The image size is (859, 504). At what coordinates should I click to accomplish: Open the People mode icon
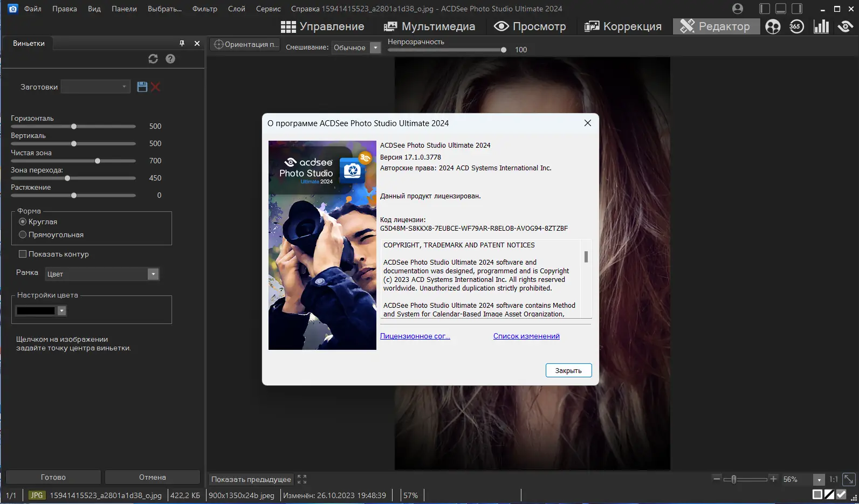click(x=773, y=26)
